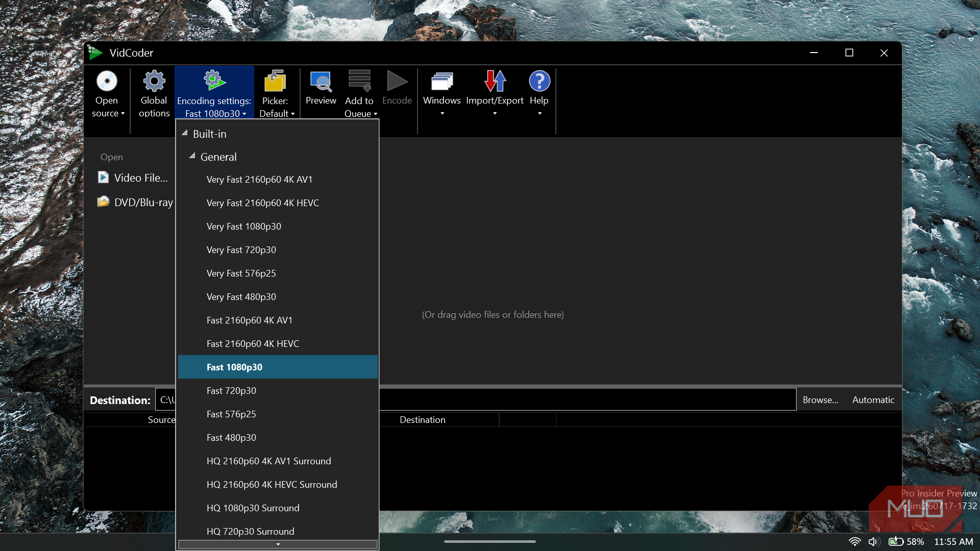Click the Picker folder icon
Image resolution: width=980 pixels, height=551 pixels.
coord(275,81)
